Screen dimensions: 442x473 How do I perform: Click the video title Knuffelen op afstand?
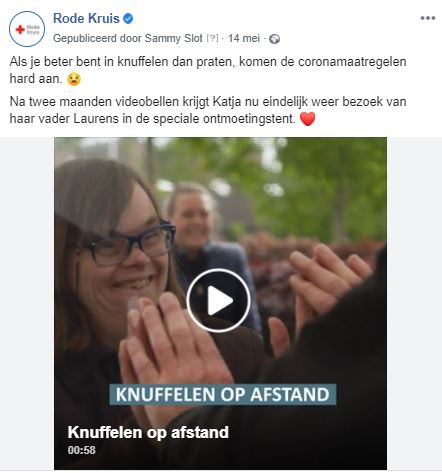tap(148, 432)
